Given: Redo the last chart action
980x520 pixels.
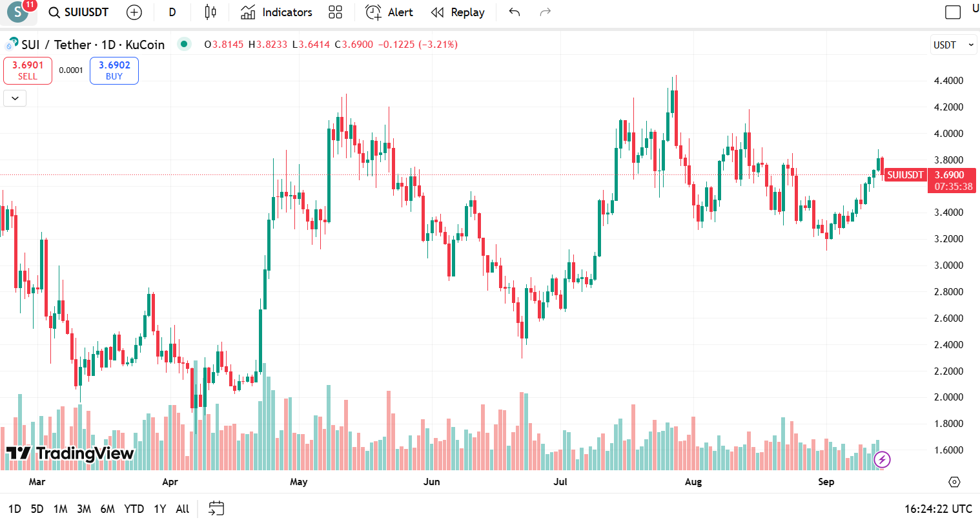Looking at the screenshot, I should coord(546,12).
